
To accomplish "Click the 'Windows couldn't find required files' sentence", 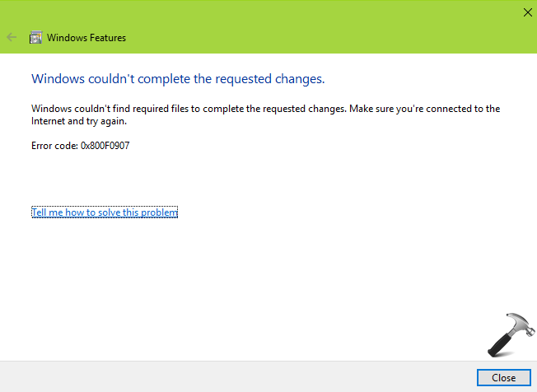I will tap(189, 109).
